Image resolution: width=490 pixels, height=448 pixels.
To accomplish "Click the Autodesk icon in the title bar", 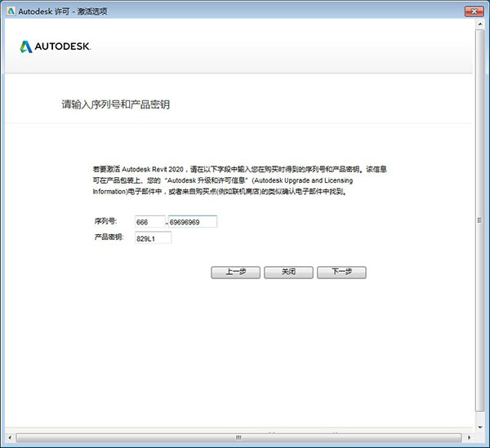I will [x=11, y=11].
